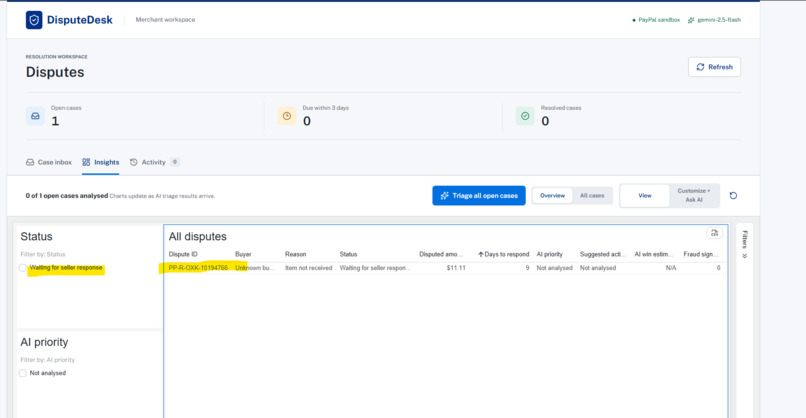Click the $11.11 amount cell
The image size is (806, 418).
(x=456, y=268)
